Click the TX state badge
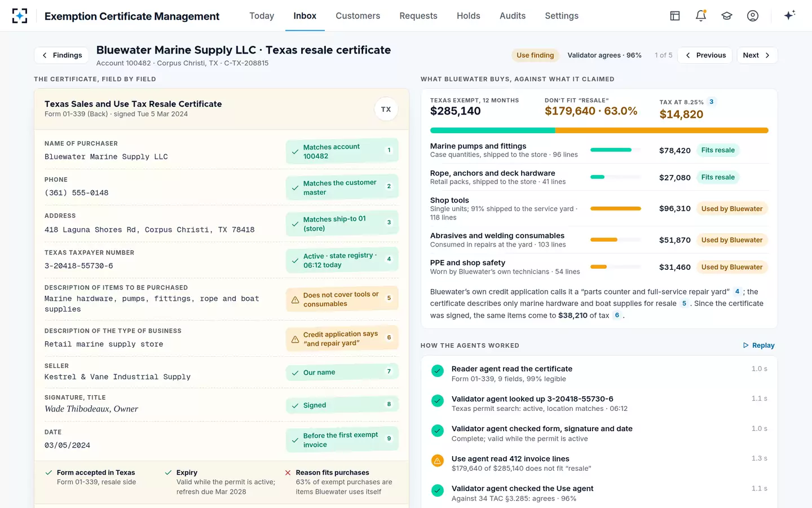 386,110
